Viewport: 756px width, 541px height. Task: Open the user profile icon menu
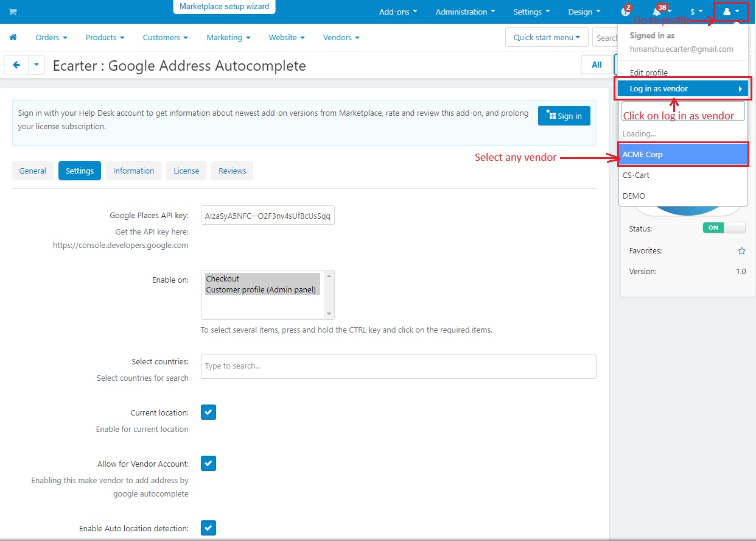pos(731,12)
